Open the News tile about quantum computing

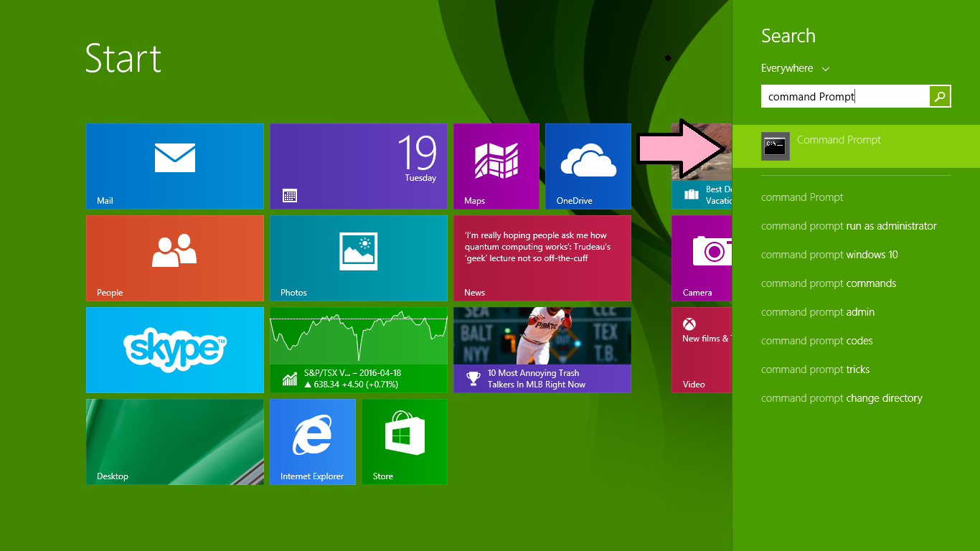tap(542, 258)
